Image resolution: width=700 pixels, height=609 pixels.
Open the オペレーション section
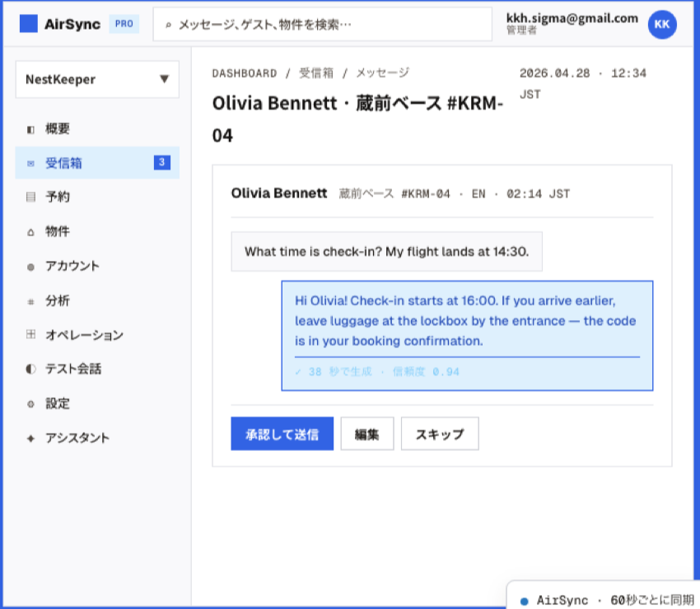point(97,335)
